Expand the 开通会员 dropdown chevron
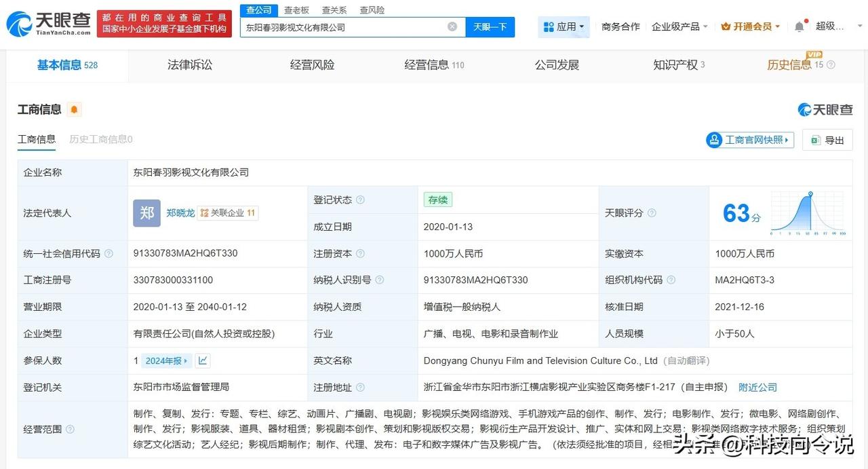Screen dimensions: 868x469 pos(777,26)
